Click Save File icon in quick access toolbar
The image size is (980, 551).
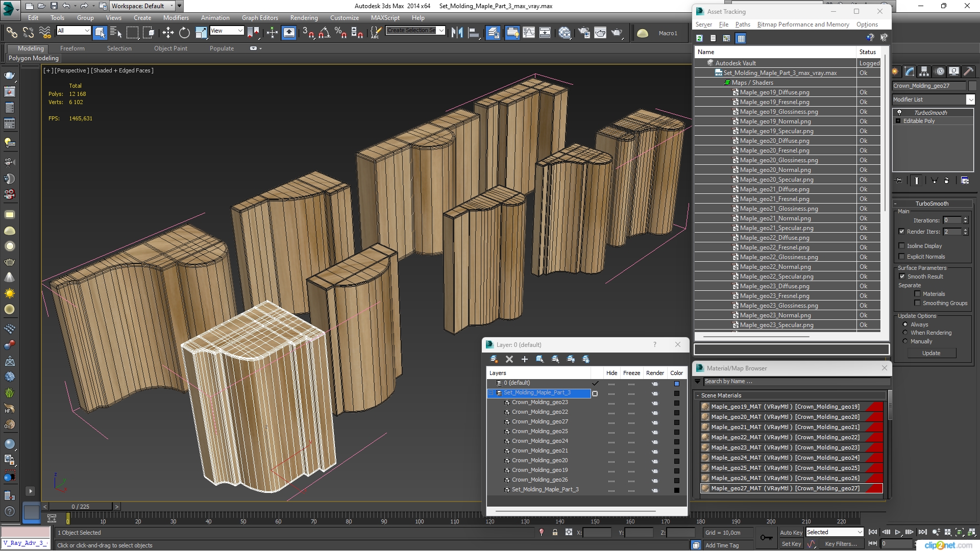(x=54, y=6)
